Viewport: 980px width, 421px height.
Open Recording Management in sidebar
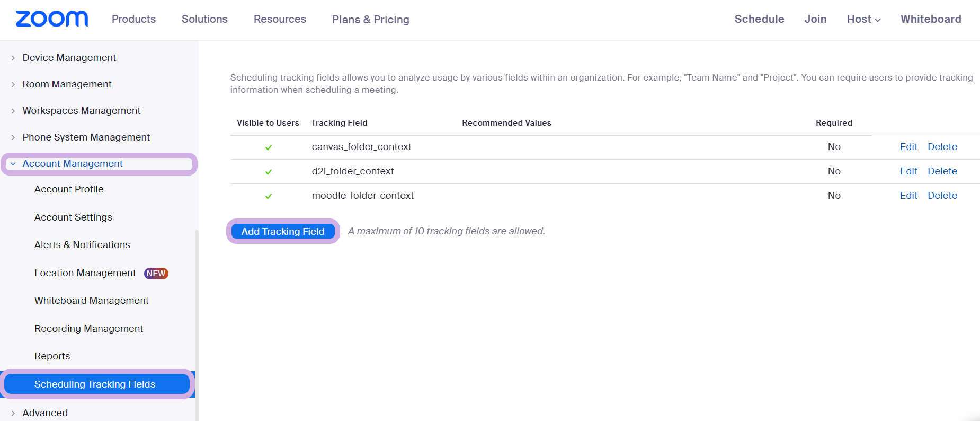point(88,329)
